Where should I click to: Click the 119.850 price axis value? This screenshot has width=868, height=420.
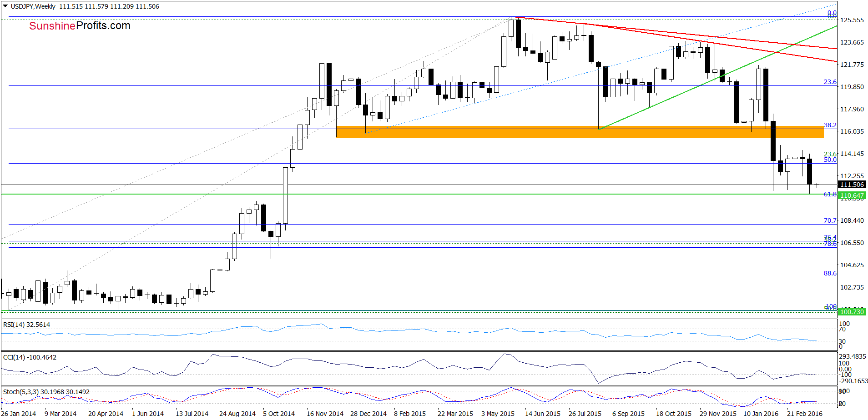852,87
